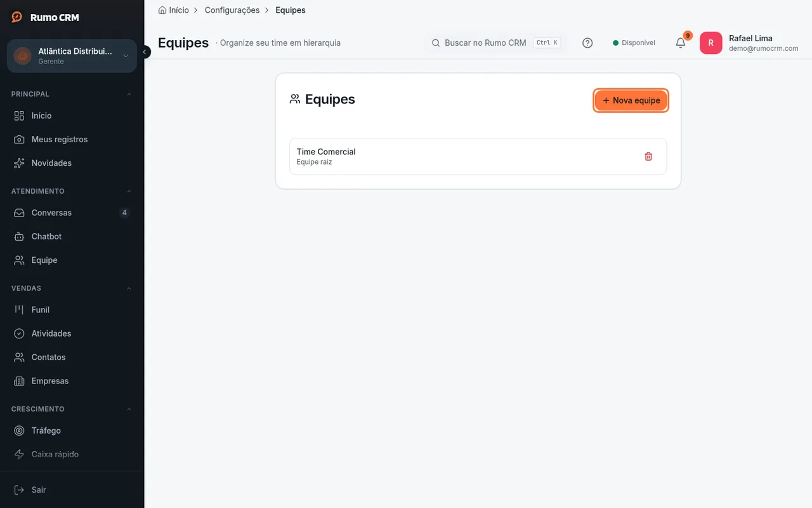
Task: Click the Configurações breadcrumb link
Action: point(232,10)
